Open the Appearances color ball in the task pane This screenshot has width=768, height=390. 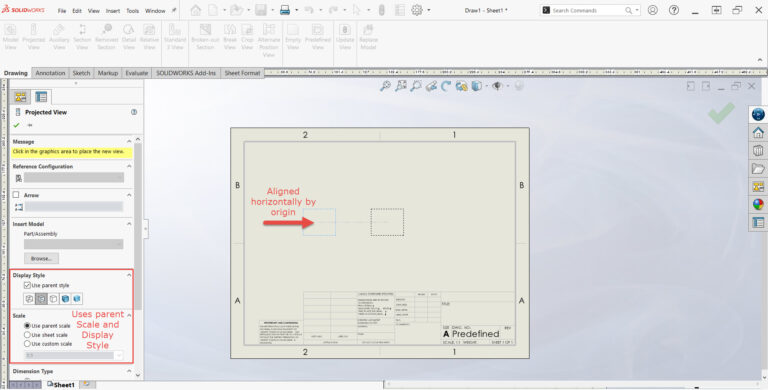click(758, 204)
